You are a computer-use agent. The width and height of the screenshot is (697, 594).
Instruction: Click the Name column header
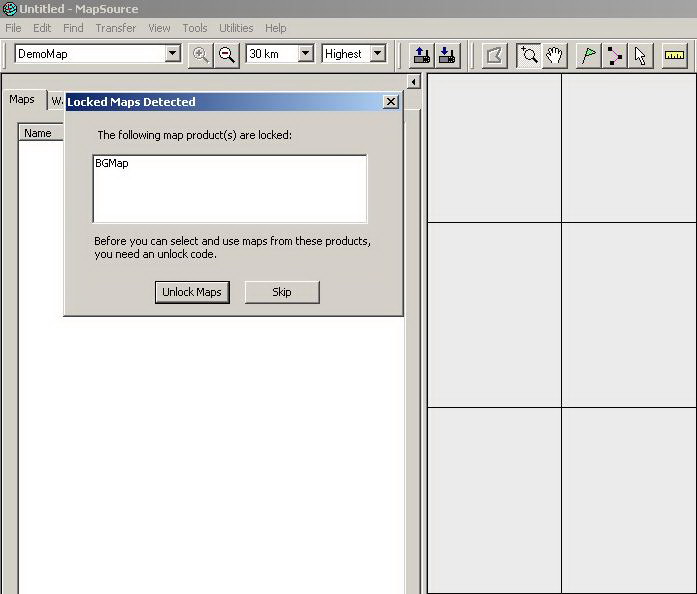point(40,133)
